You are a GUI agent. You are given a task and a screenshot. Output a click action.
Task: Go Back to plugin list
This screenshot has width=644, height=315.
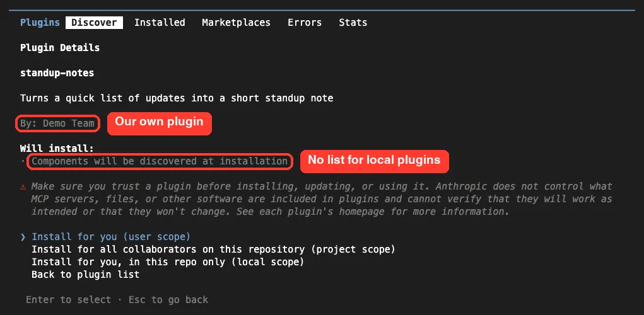[85, 275]
